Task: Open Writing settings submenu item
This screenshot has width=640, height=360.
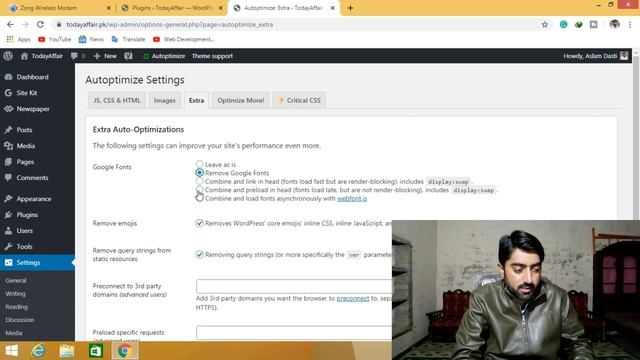Action: tap(16, 293)
